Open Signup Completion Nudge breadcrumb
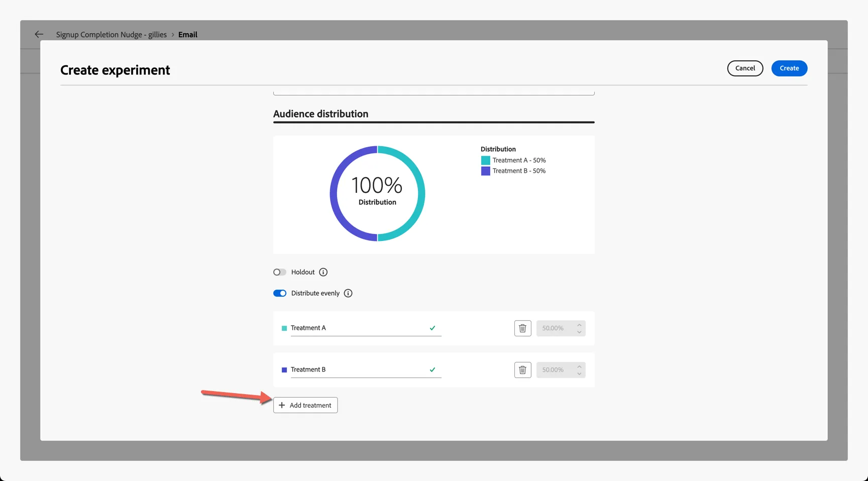 point(111,35)
